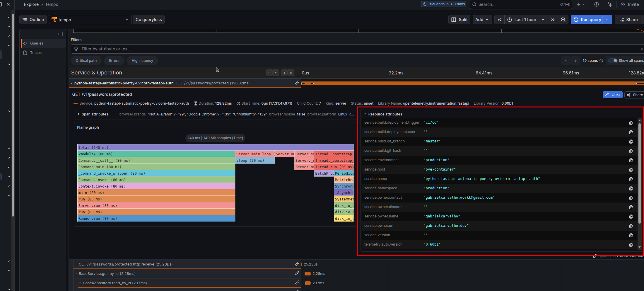Click the Grafana AI sparkle icon
The height and width of the screenshot is (291, 644).
[610, 4]
